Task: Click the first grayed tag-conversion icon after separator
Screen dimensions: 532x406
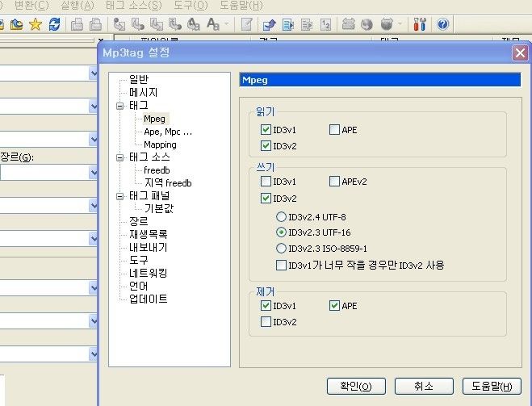Action: pos(119,24)
